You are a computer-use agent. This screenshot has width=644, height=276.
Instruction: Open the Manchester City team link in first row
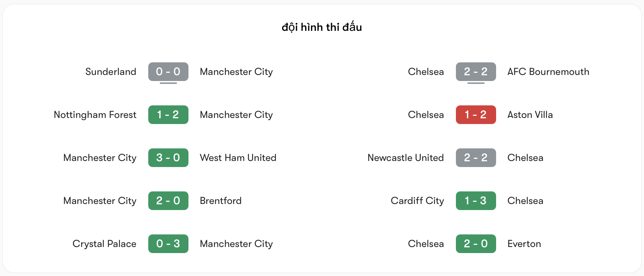pyautogui.click(x=236, y=72)
